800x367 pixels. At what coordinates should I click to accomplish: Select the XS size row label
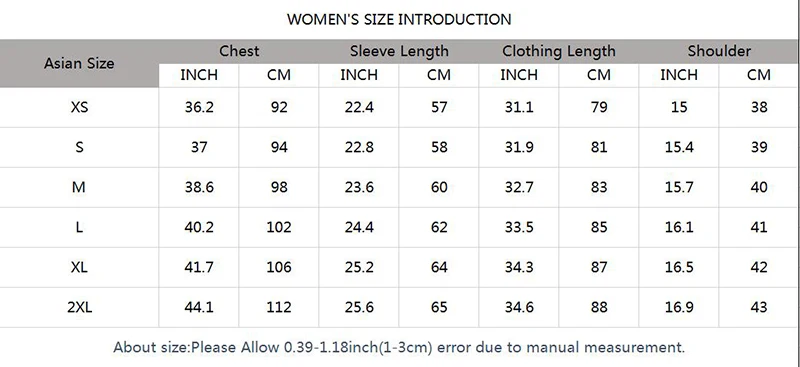[79, 107]
